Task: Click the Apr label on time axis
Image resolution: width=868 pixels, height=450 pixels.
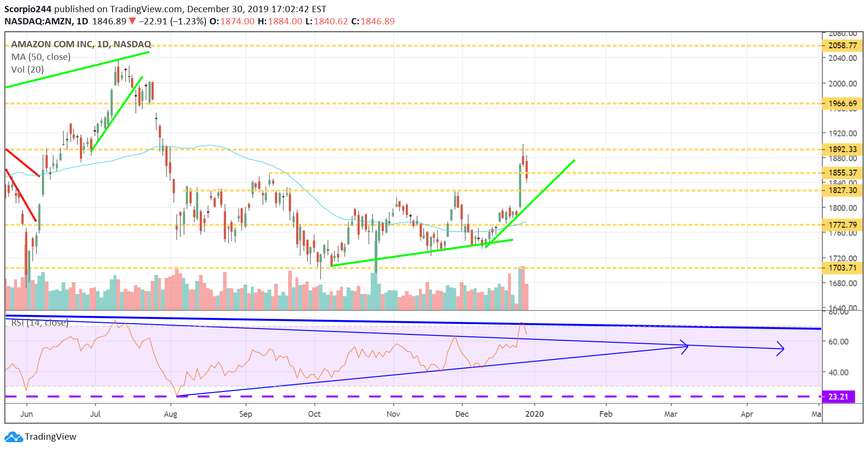Action: coord(747,414)
